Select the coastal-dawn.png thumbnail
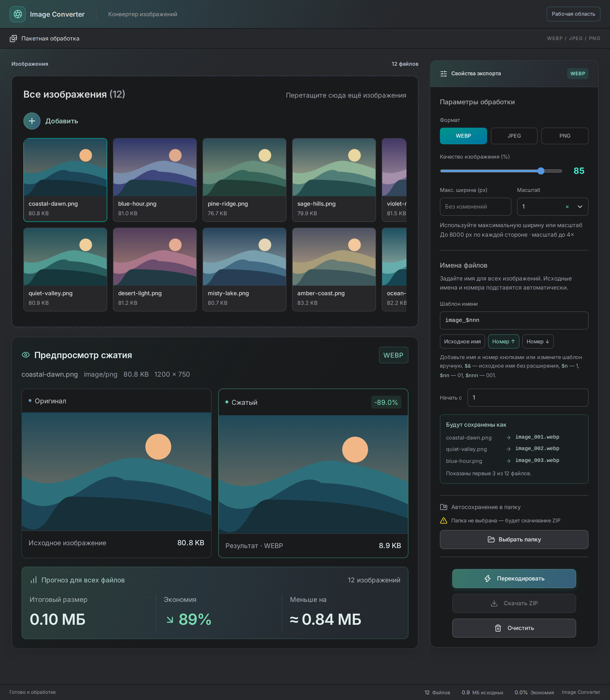 point(65,180)
